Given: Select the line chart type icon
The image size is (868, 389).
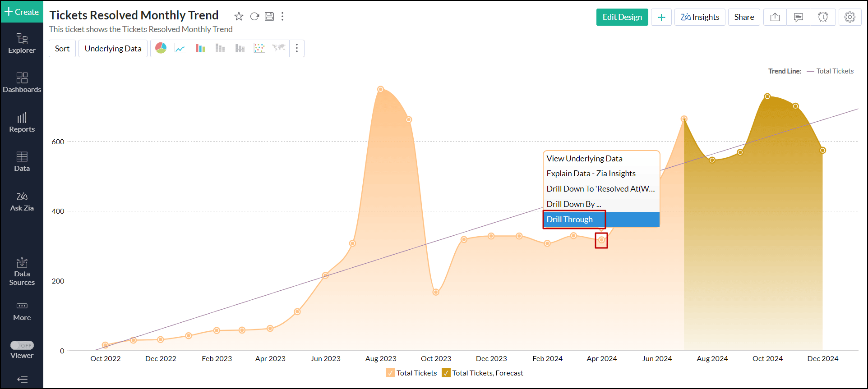Looking at the screenshot, I should click(x=180, y=48).
